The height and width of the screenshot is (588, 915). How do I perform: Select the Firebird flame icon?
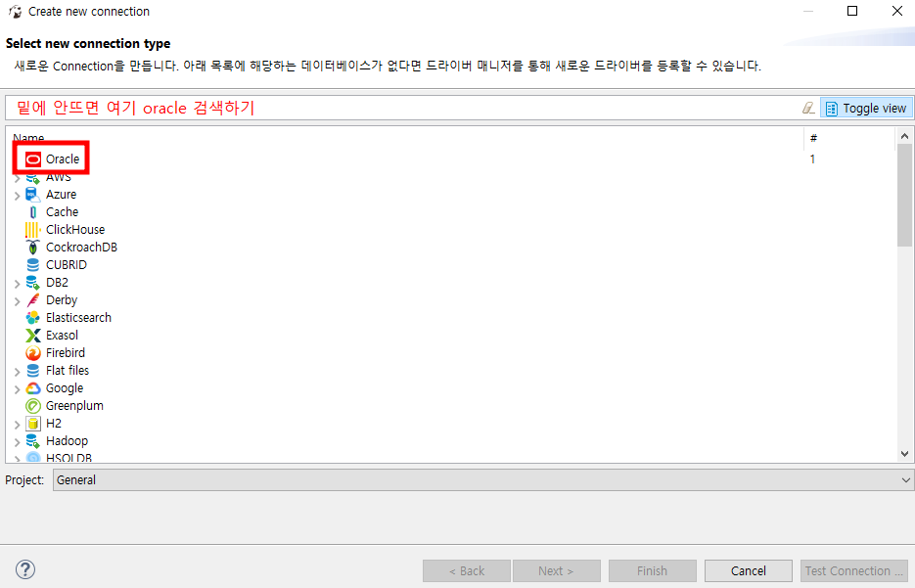pos(32,353)
